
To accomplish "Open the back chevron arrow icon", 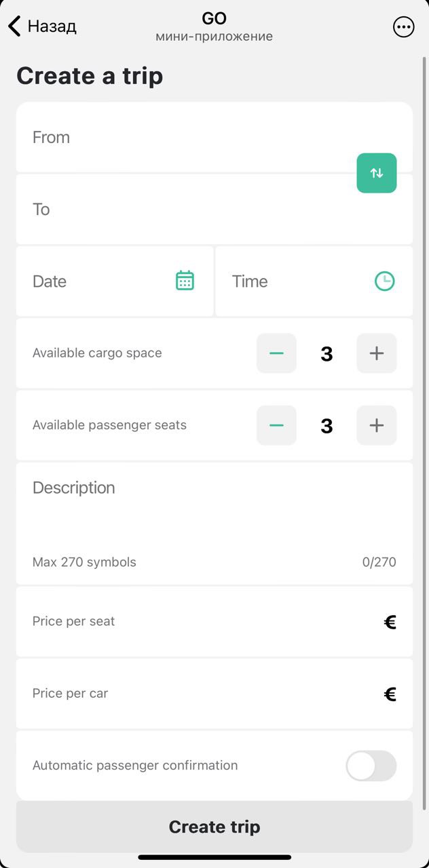I will point(12,26).
